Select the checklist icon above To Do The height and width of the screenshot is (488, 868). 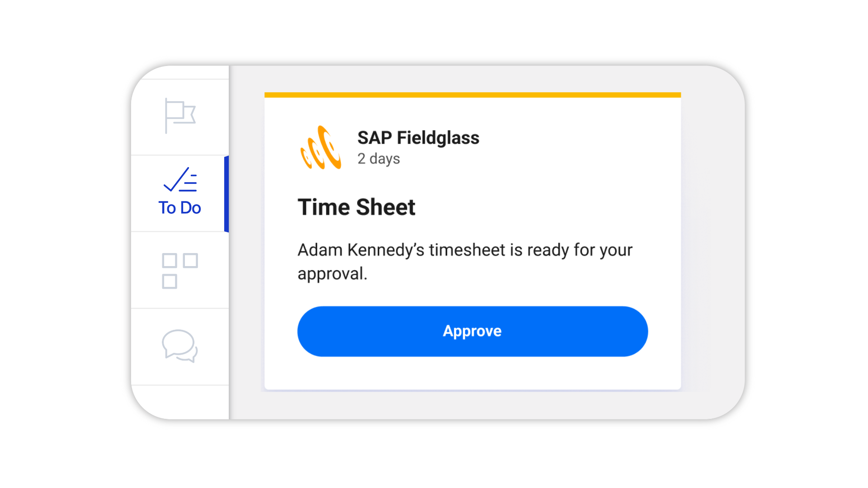(x=179, y=180)
